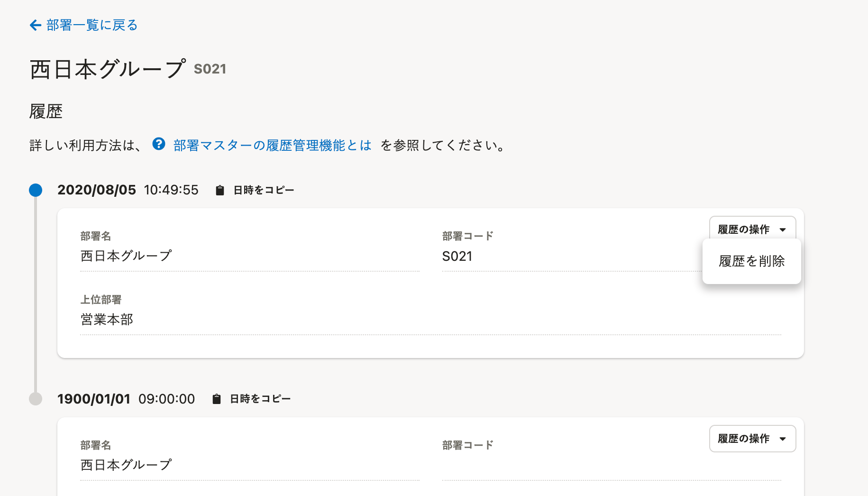This screenshot has height=496, width=868.
Task: Open 部署マスターの履歴管理機能とは help link
Action: tap(272, 145)
